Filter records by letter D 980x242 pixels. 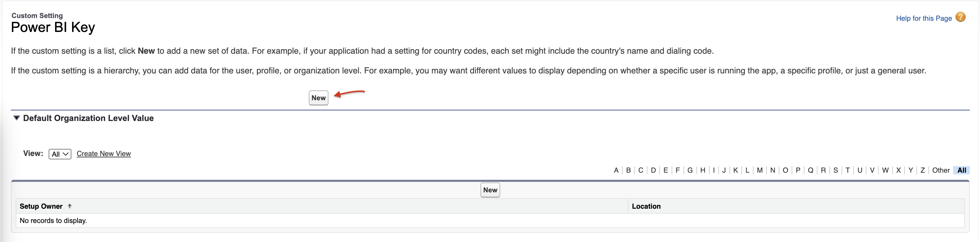653,170
